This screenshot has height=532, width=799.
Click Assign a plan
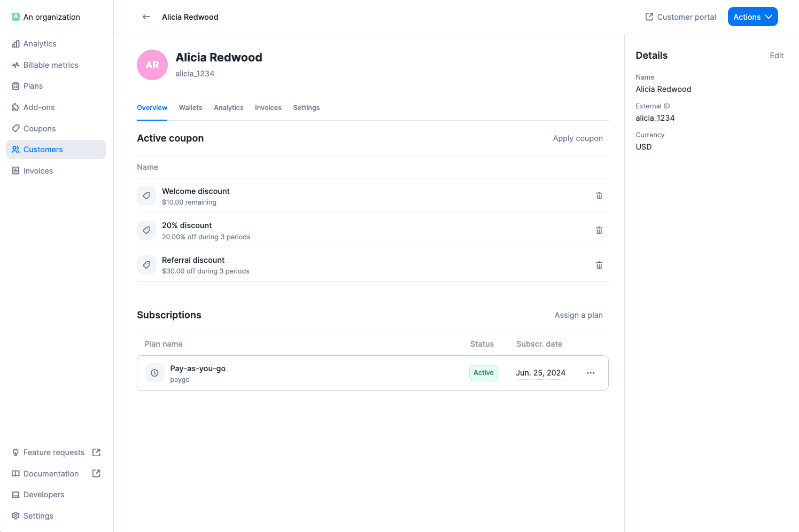click(579, 315)
